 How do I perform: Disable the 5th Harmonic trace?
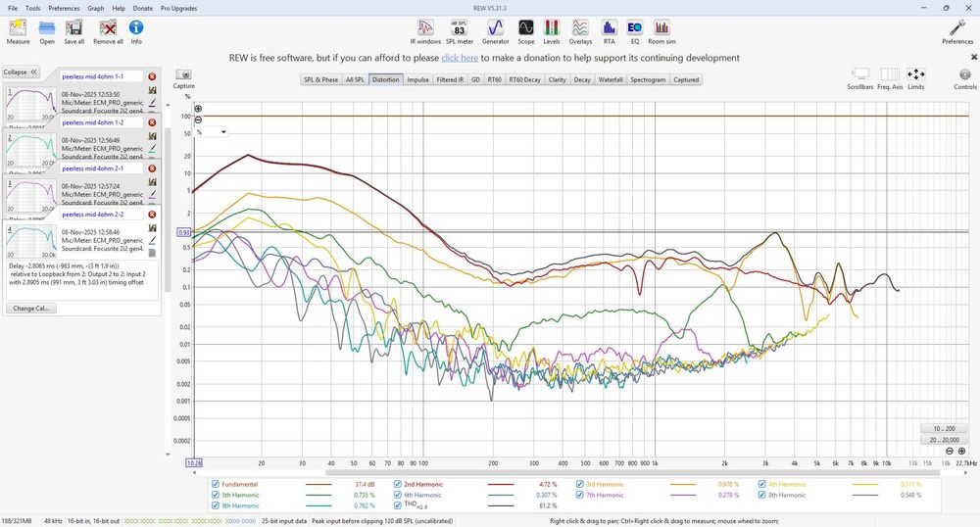click(x=217, y=495)
